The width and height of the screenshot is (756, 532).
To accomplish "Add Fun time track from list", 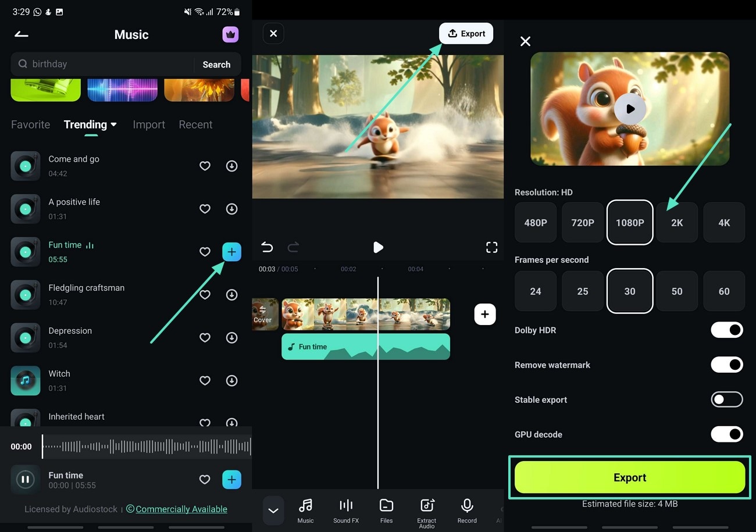I will click(x=231, y=252).
